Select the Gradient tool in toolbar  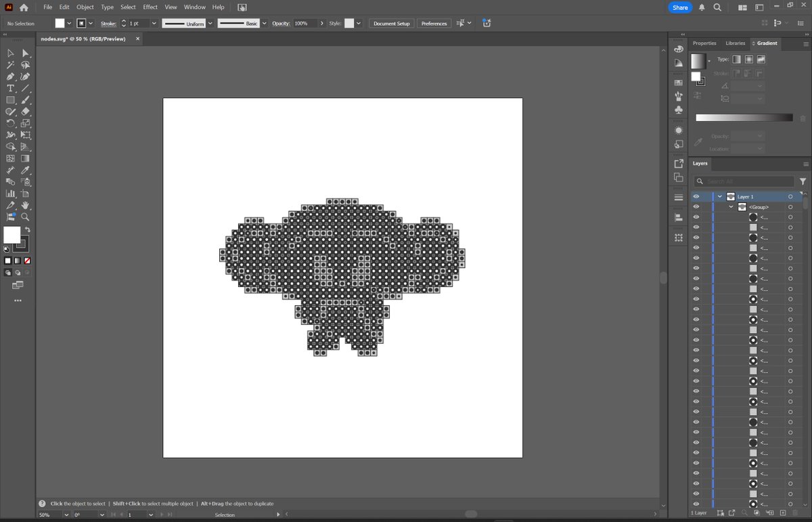click(25, 158)
